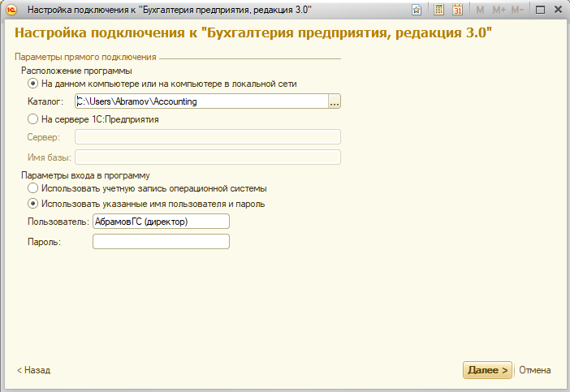Click the large page title heading
570x392 pixels.
[x=253, y=32]
